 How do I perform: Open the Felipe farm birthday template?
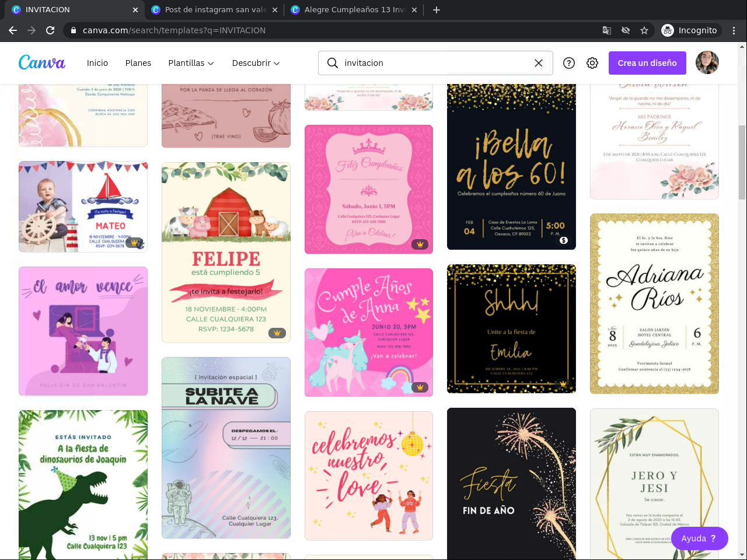226,253
